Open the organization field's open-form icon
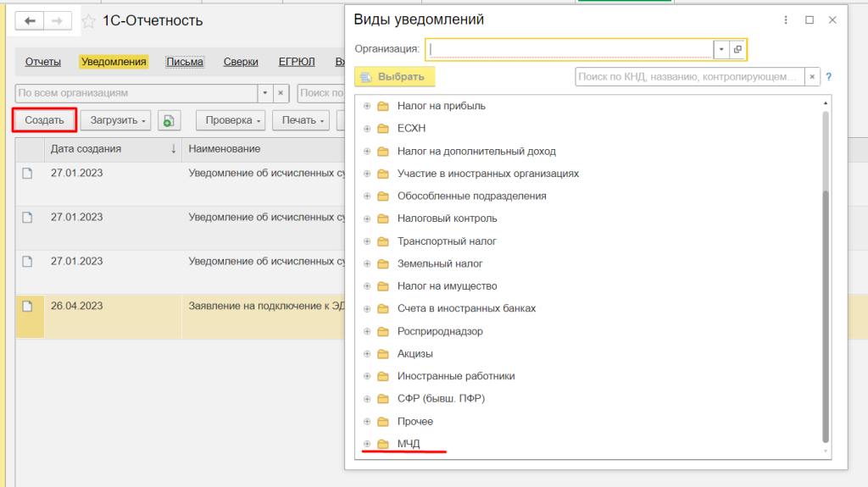This screenshot has height=487, width=868. pos(737,49)
